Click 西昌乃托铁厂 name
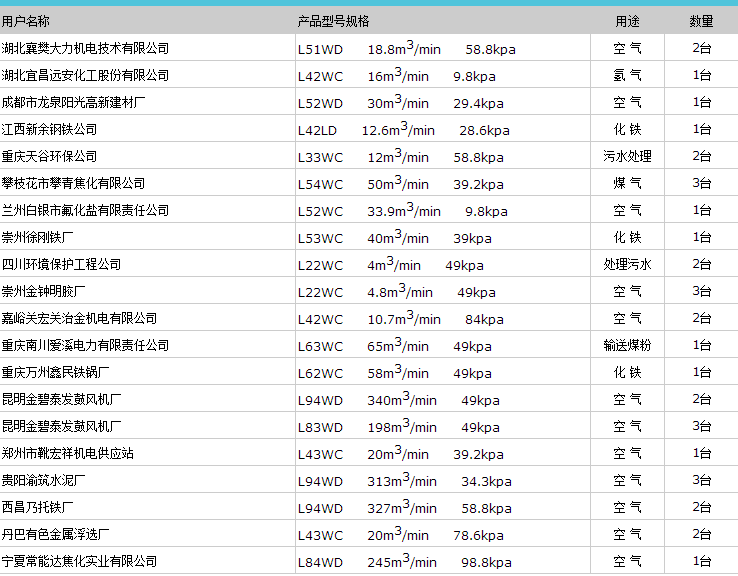738x576 pixels. [38, 507]
